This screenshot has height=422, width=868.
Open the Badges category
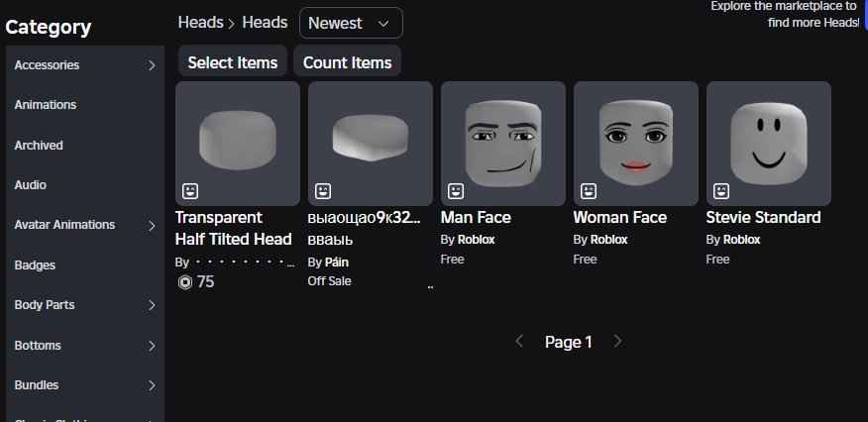coord(35,265)
